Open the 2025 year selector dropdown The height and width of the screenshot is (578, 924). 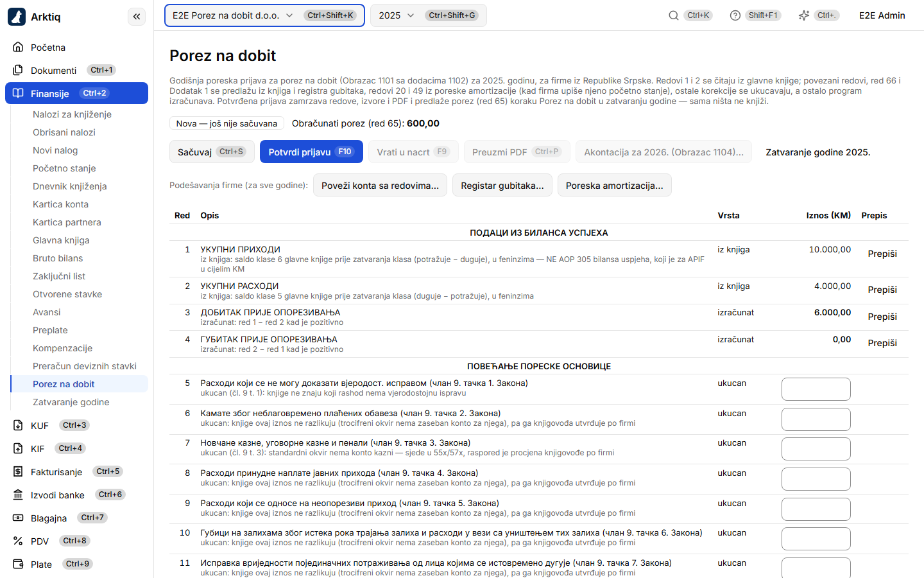pos(428,15)
